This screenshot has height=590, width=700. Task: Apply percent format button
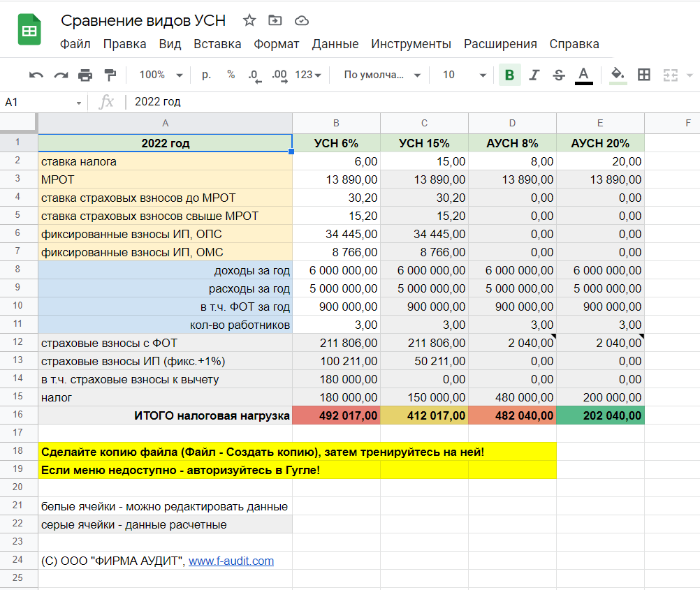click(x=231, y=75)
